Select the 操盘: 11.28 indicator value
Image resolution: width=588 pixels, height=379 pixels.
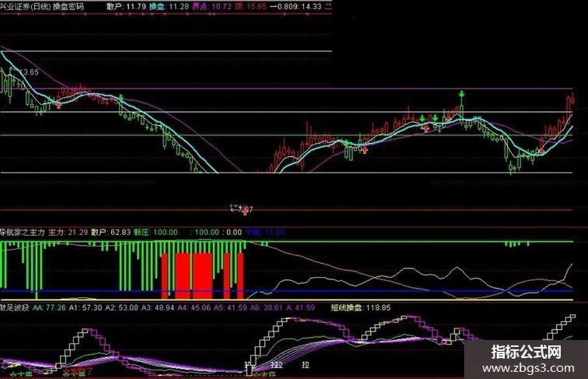[169, 6]
